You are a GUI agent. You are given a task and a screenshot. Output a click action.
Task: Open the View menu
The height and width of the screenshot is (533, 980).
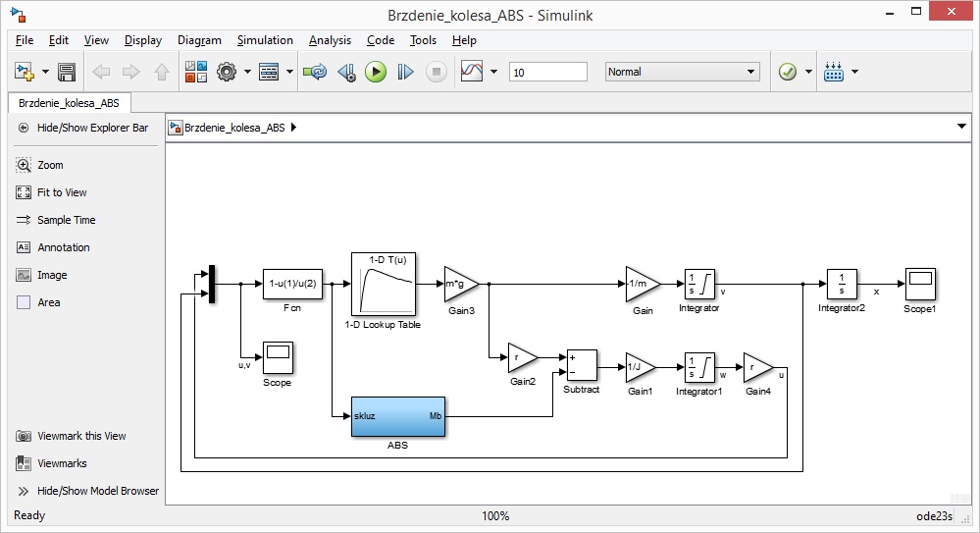pyautogui.click(x=96, y=40)
